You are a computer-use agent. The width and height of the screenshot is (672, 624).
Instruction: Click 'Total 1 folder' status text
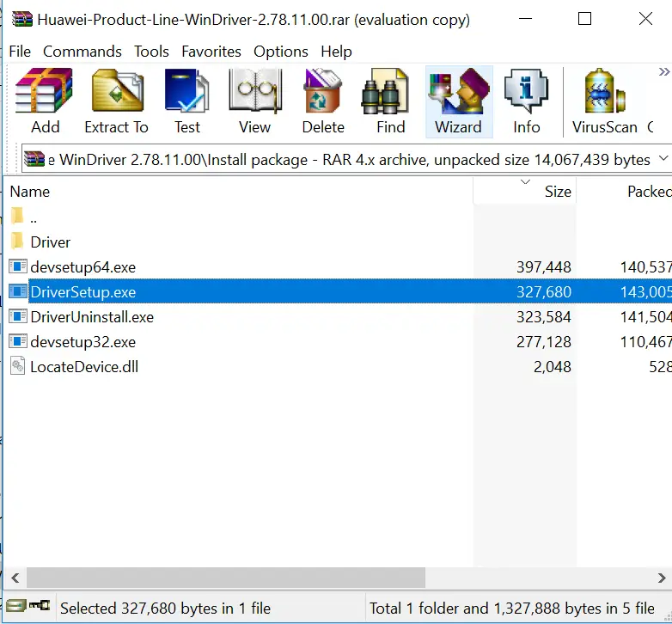[x=511, y=609]
